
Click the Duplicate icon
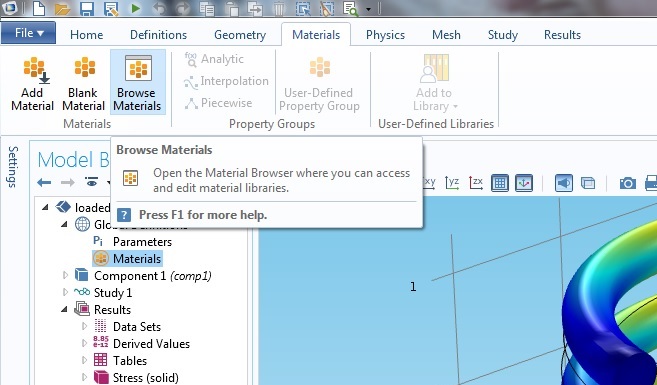(x=255, y=8)
